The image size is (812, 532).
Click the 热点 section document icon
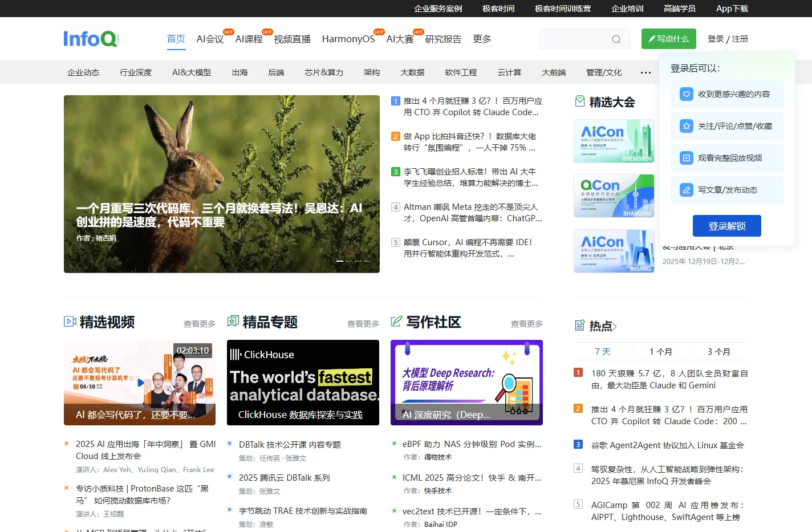pos(580,326)
